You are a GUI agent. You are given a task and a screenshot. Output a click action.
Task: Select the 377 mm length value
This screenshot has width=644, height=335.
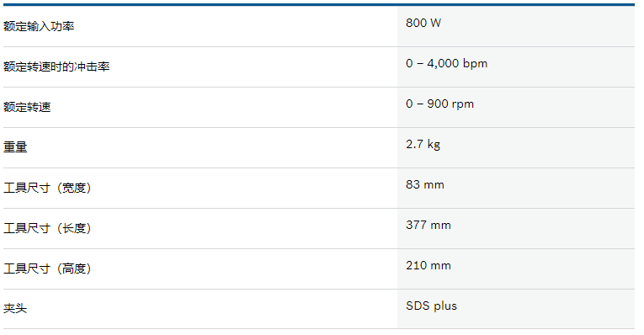428,225
